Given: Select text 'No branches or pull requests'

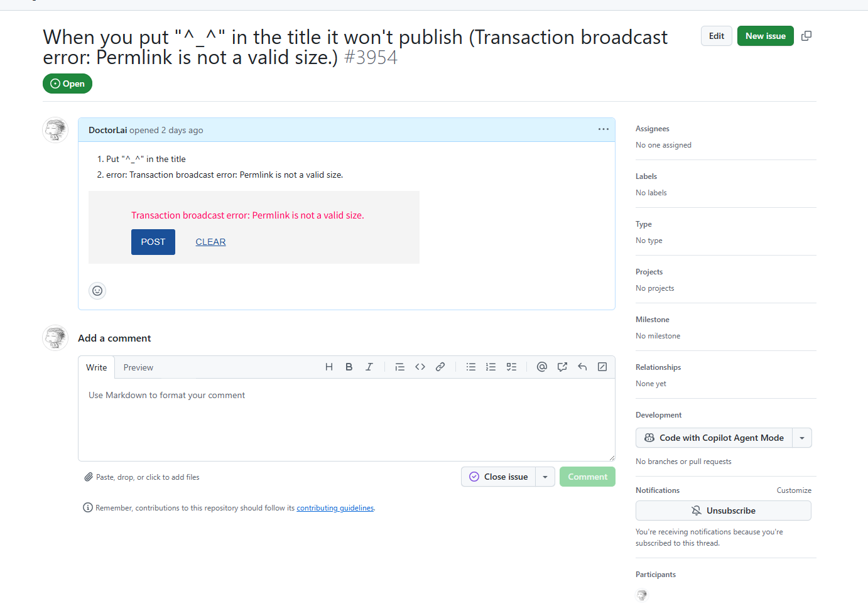Looking at the screenshot, I should [683, 462].
